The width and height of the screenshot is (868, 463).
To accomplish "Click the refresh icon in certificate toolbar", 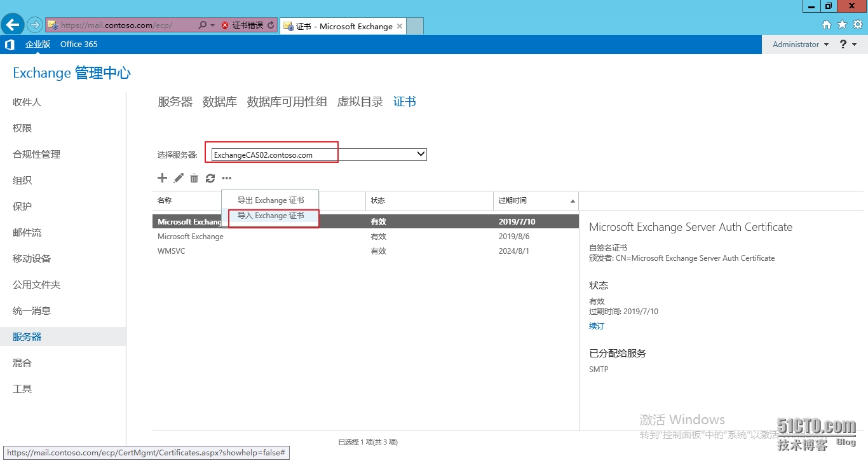I will (210, 178).
